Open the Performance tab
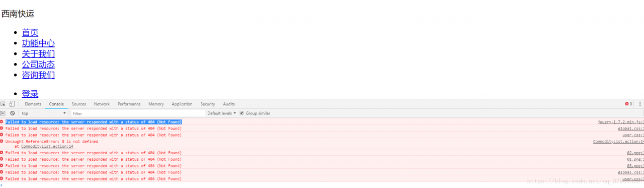 pyautogui.click(x=129, y=104)
